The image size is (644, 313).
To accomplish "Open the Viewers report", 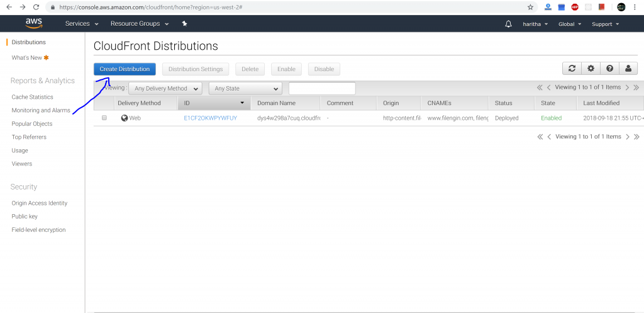I will tap(22, 164).
